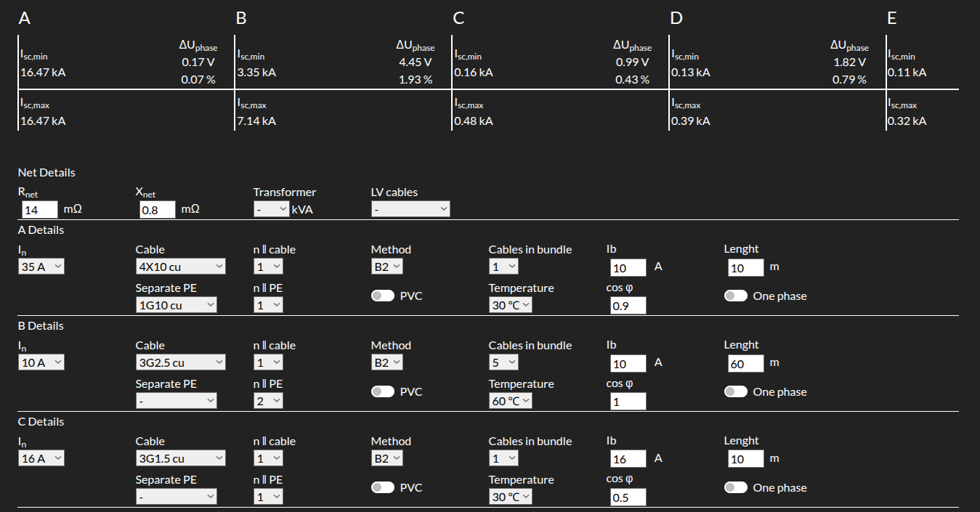This screenshot has width=980, height=512.
Task: Enable One phase in A Details
Action: click(x=735, y=296)
